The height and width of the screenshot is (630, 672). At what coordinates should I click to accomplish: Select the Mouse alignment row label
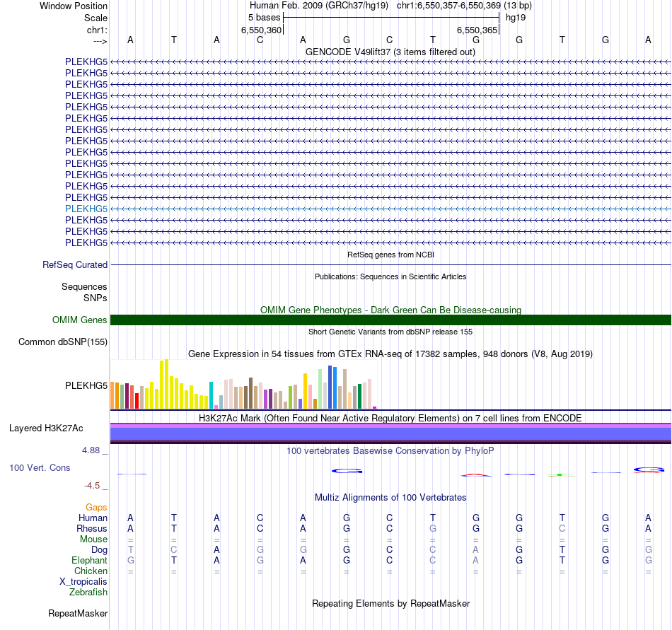tap(93, 539)
